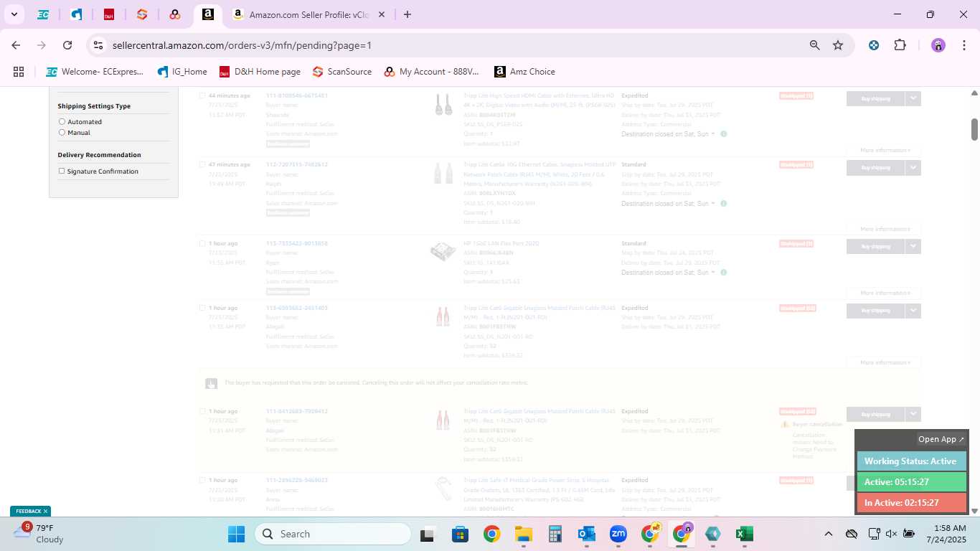Click the Open App button in status widget
The width and height of the screenshot is (980, 551).
(x=941, y=439)
